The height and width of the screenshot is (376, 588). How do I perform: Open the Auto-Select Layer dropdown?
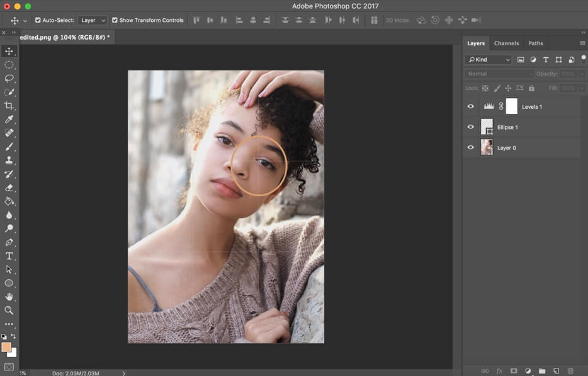[x=93, y=19]
